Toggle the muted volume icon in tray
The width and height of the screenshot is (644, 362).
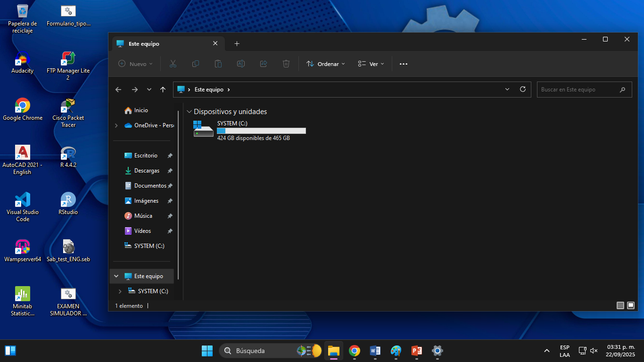594,351
